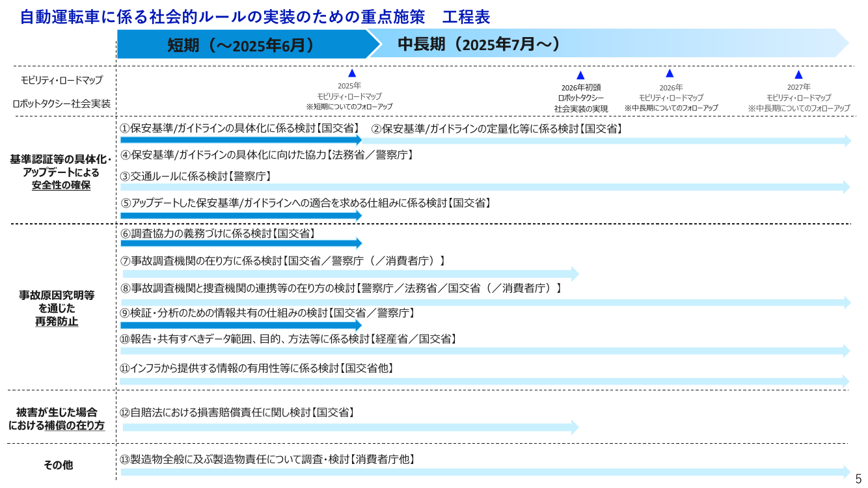The height and width of the screenshot is (488, 868).
Task: Click item '①保安基準/ガイドラインの具体化に係る検討【国交省】'
Action: click(239, 129)
